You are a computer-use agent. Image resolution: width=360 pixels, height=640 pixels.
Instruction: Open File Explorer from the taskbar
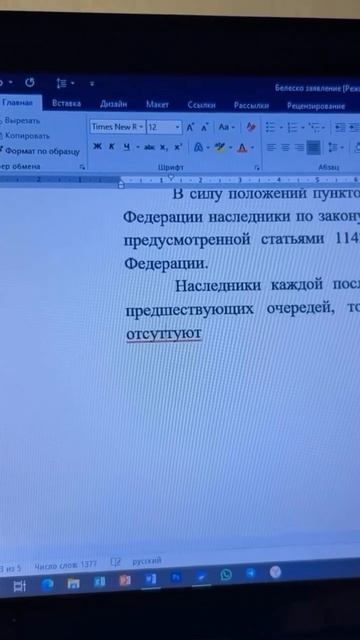click(73, 583)
